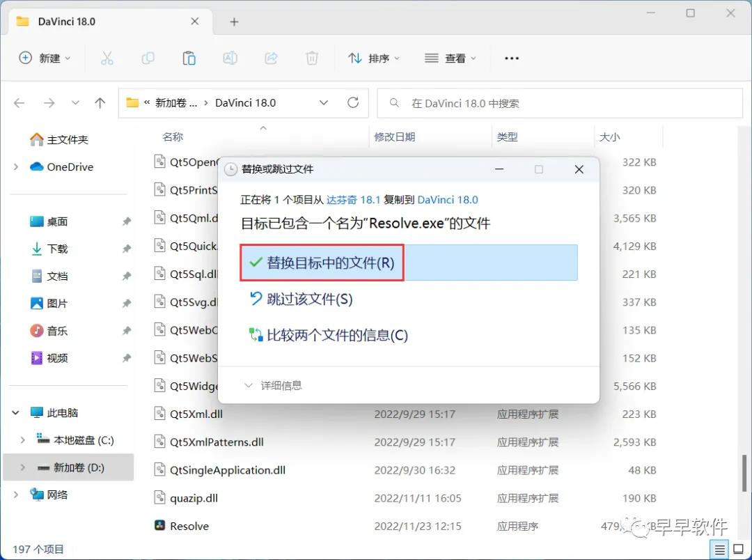Select 此电脑 in the sidebar

(x=54, y=412)
